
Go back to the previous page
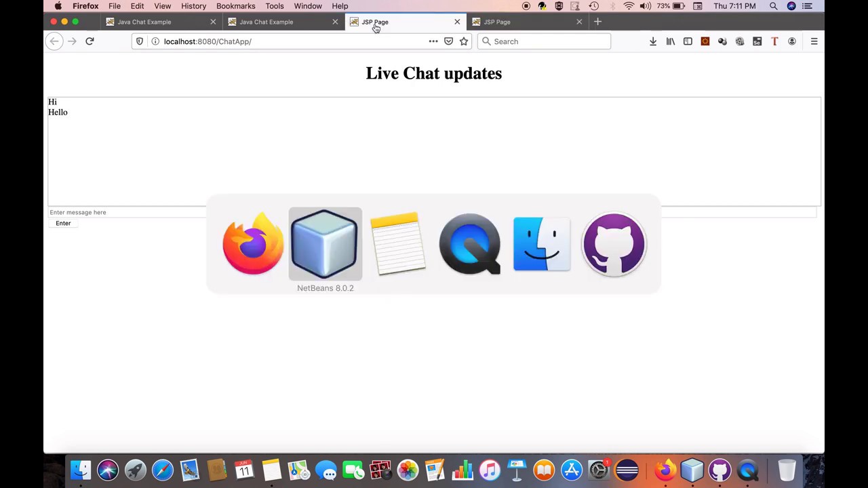54,41
